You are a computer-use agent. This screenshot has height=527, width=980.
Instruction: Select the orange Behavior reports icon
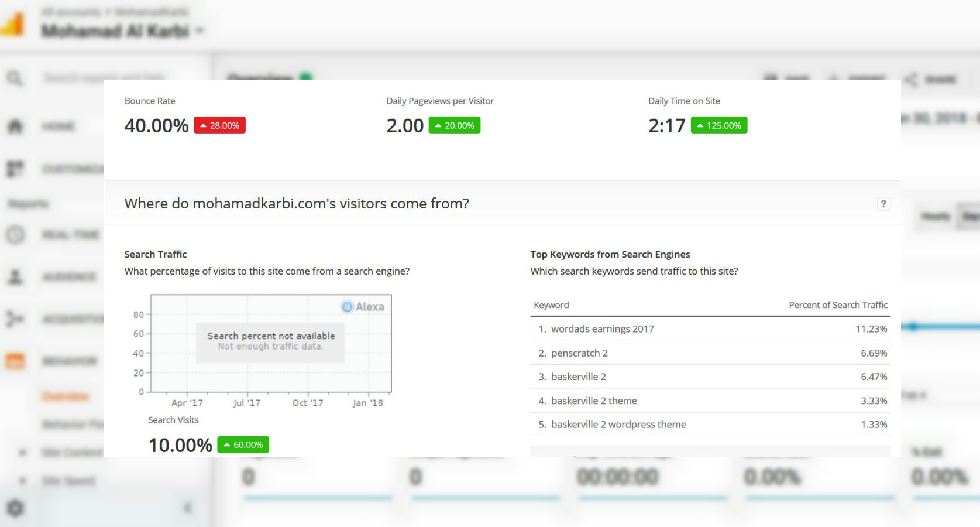pyautogui.click(x=15, y=361)
